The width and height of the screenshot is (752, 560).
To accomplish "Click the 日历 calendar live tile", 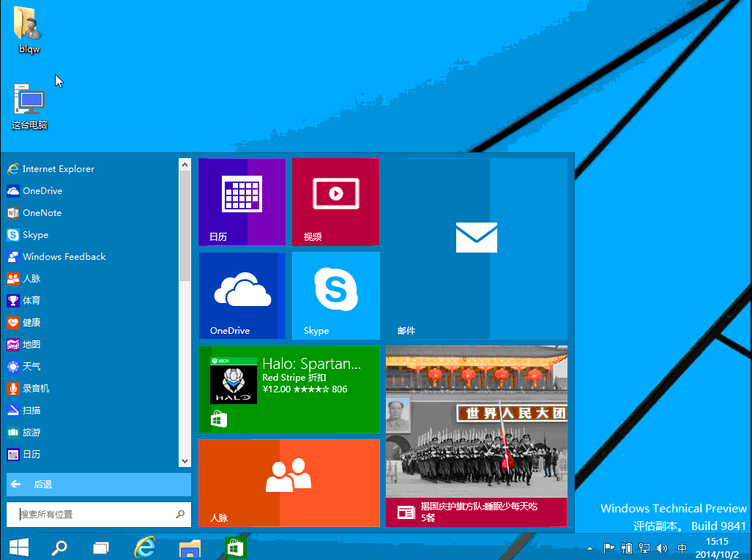I will point(242,202).
